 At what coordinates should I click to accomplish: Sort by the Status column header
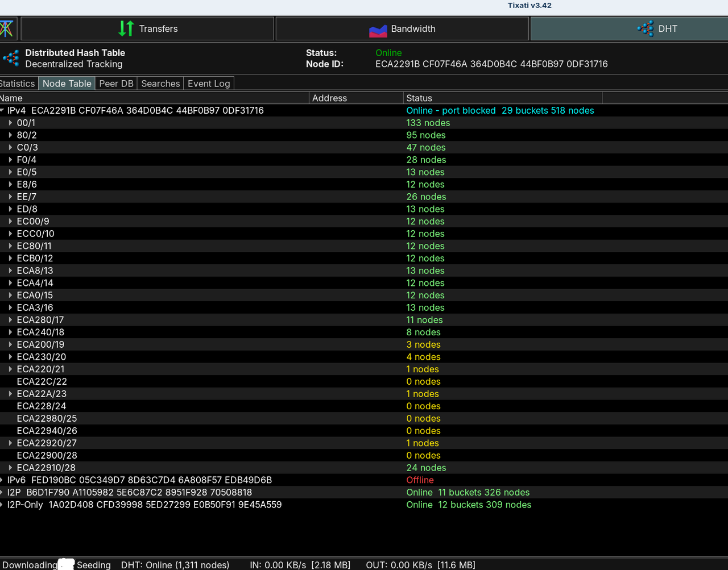click(502, 98)
